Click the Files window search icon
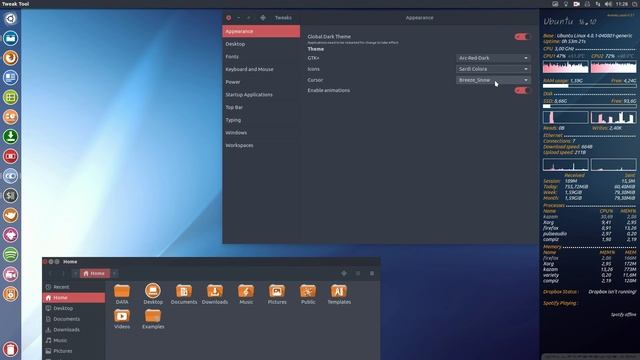Screen dimensions: 640x360 [x=344, y=273]
